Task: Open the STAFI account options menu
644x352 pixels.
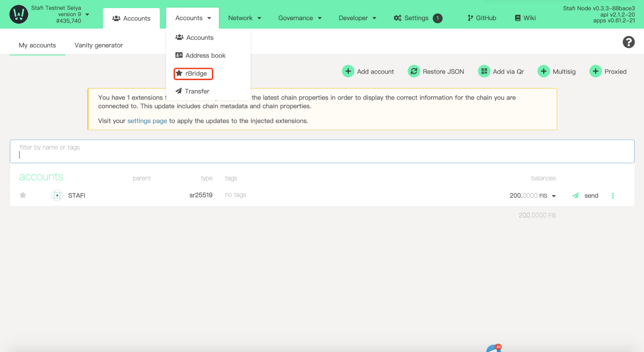Action: point(613,196)
